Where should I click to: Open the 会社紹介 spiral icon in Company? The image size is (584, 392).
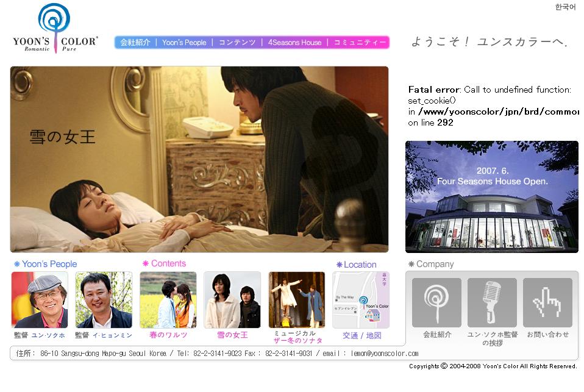[x=436, y=302]
